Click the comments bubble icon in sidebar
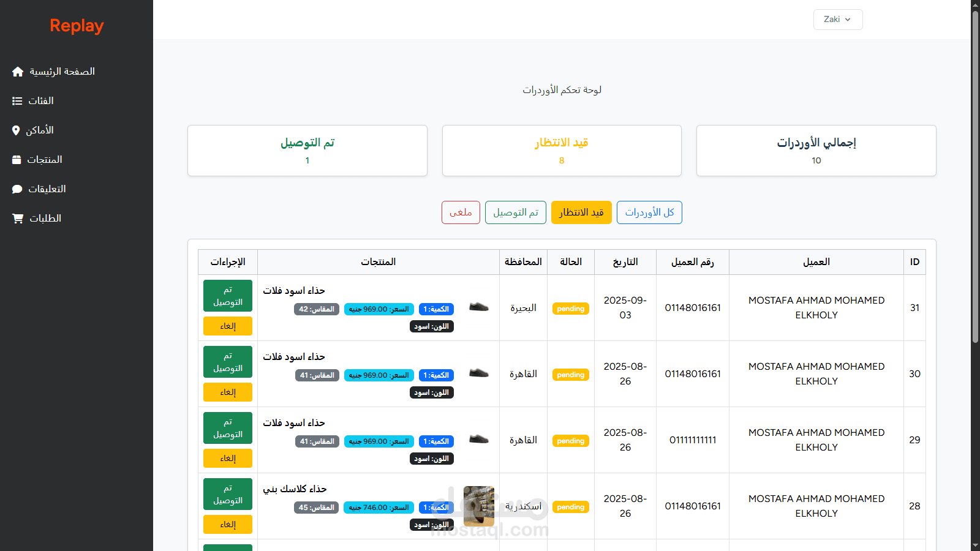 click(17, 189)
